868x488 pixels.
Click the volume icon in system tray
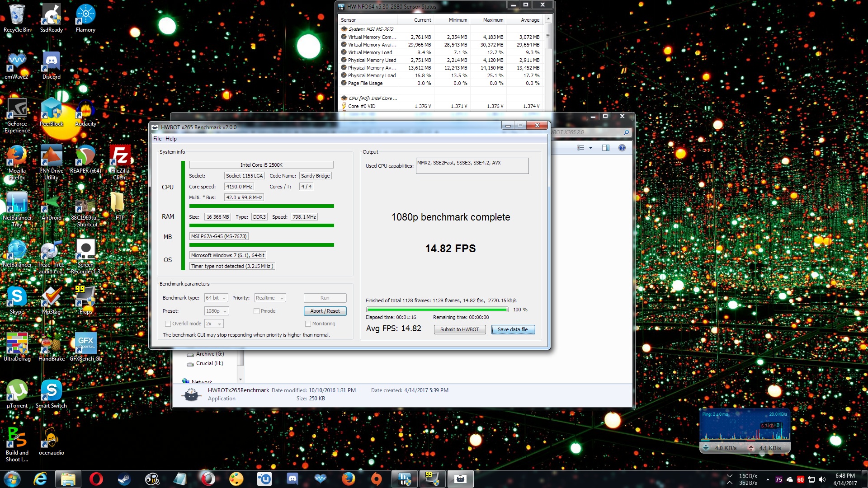point(822,479)
